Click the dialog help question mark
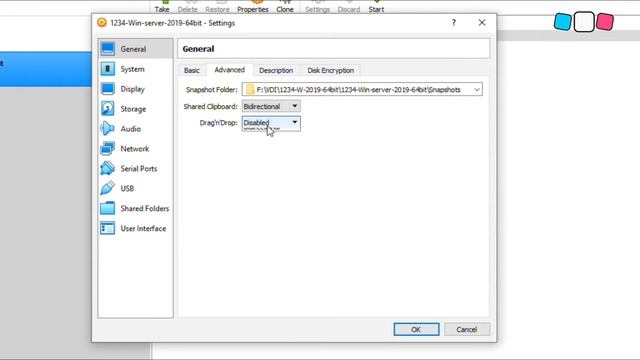Screen dimensions: 640x360 tap(453, 23)
